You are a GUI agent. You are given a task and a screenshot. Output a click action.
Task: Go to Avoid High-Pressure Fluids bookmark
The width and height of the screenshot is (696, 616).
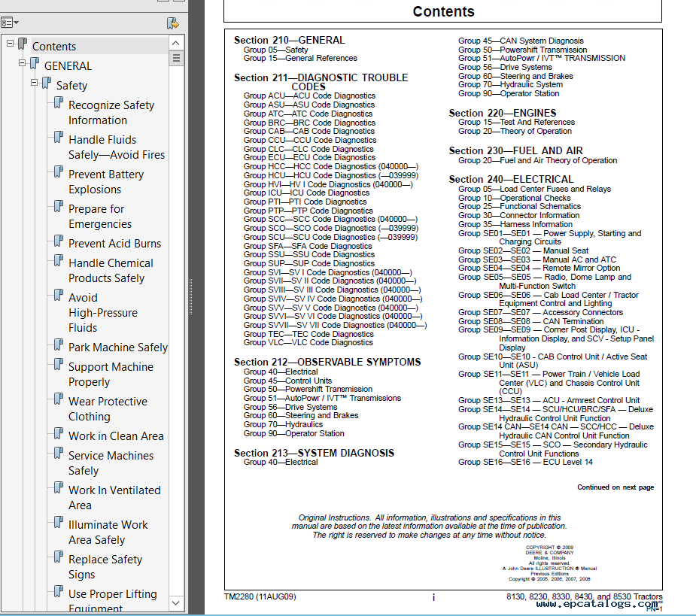[103, 313]
